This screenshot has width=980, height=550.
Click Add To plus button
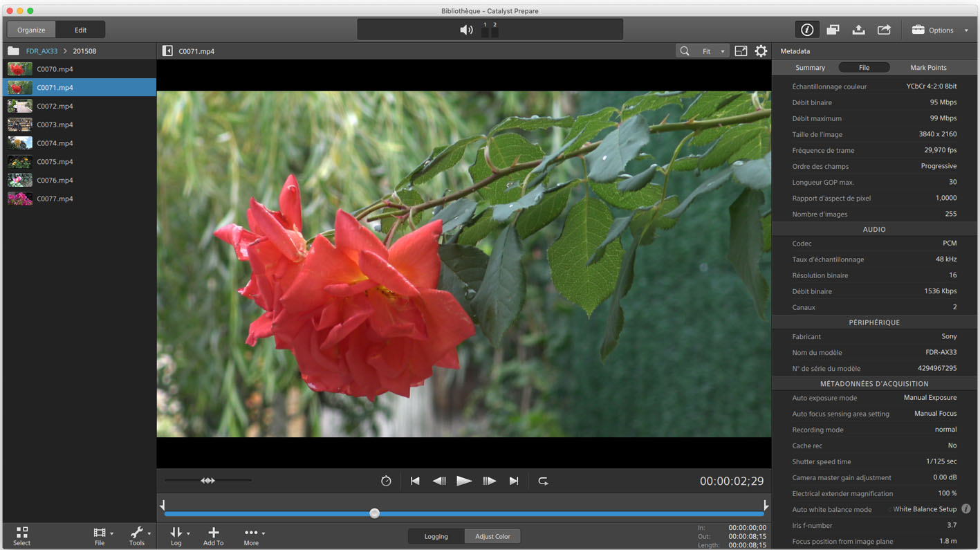(213, 536)
